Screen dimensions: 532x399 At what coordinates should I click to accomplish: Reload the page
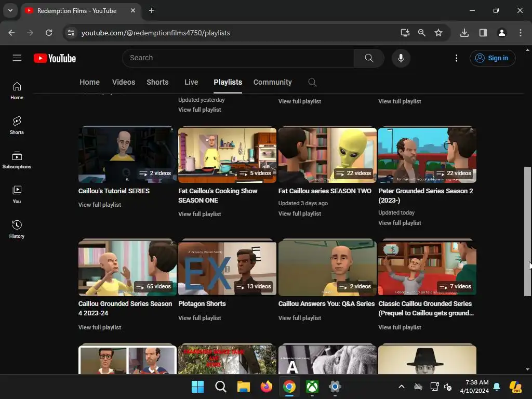tap(49, 33)
